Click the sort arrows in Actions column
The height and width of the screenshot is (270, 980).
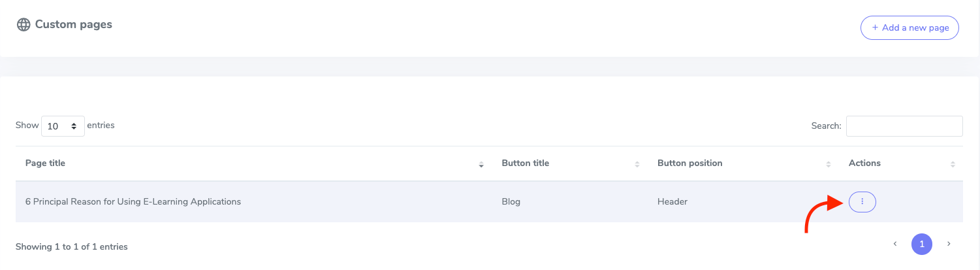click(x=953, y=164)
